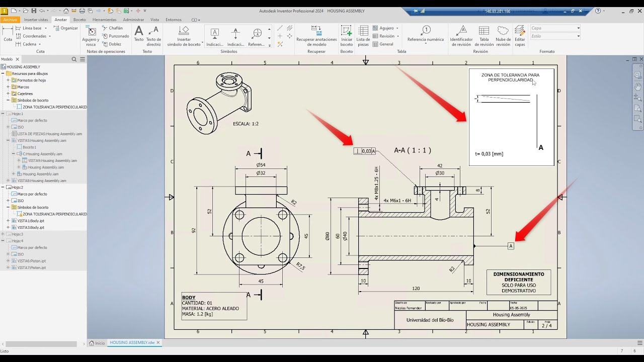
Task: Choose the Texto de directriz tool
Action: (153, 36)
